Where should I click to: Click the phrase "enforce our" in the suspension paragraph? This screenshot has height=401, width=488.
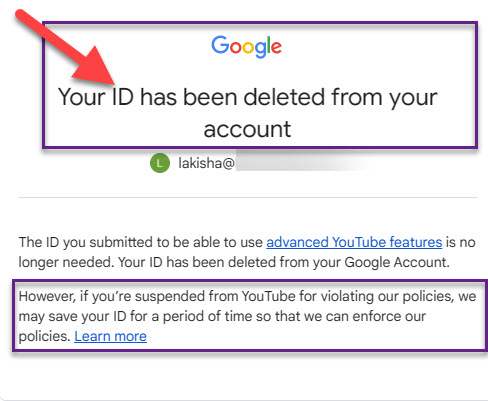(389, 316)
